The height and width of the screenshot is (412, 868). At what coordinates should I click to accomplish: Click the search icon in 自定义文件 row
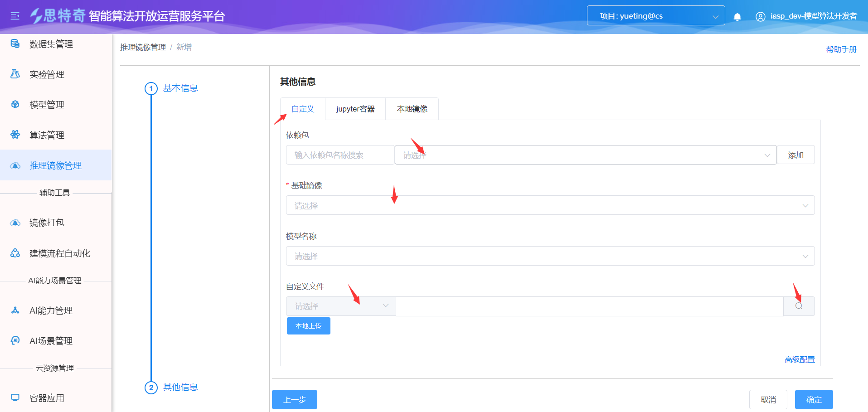point(799,306)
